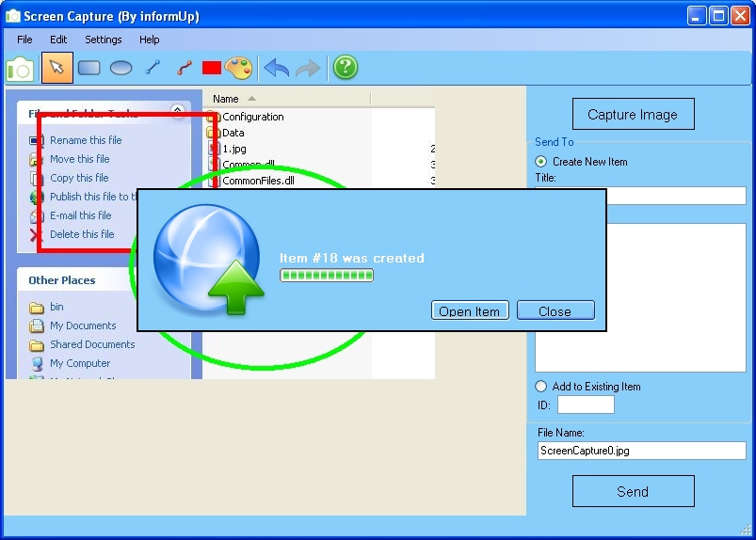Viewport: 756px width, 540px height.
Task: Click the Send To group label
Action: pyautogui.click(x=554, y=142)
